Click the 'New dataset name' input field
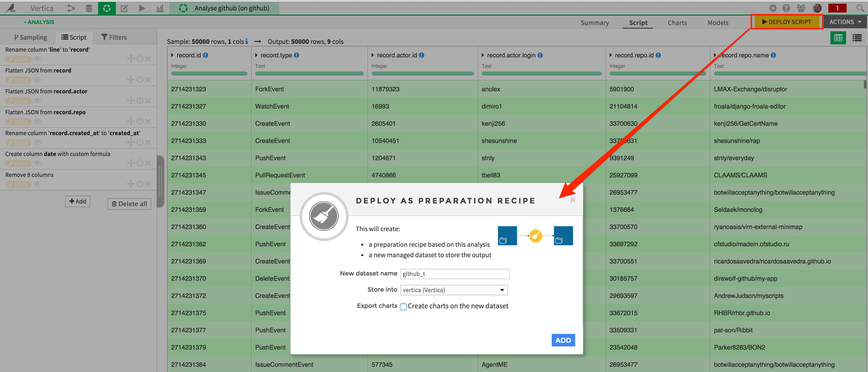The image size is (868, 372). 455,274
